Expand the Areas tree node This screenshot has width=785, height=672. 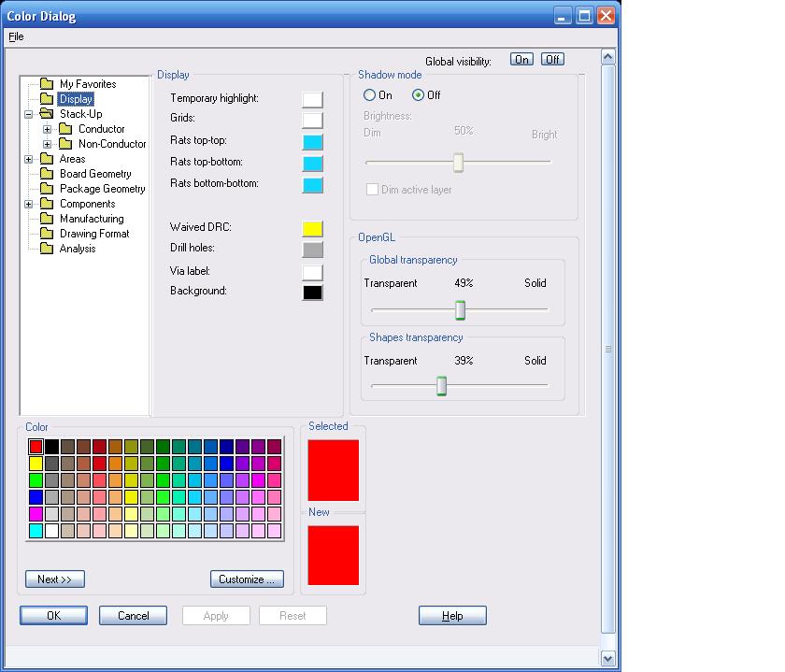coord(29,159)
